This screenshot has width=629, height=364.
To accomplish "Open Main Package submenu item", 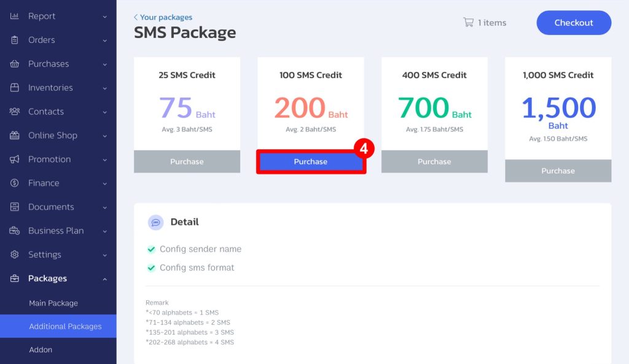I will (x=53, y=303).
